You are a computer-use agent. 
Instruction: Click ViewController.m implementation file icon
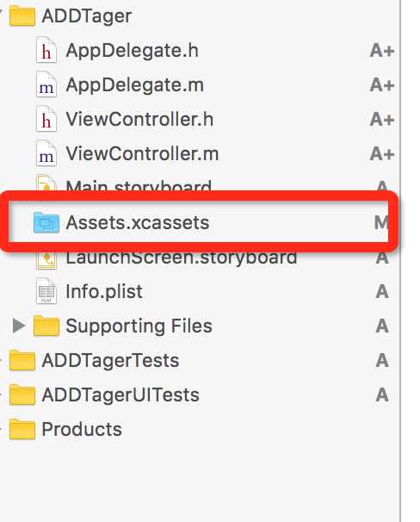point(46,154)
